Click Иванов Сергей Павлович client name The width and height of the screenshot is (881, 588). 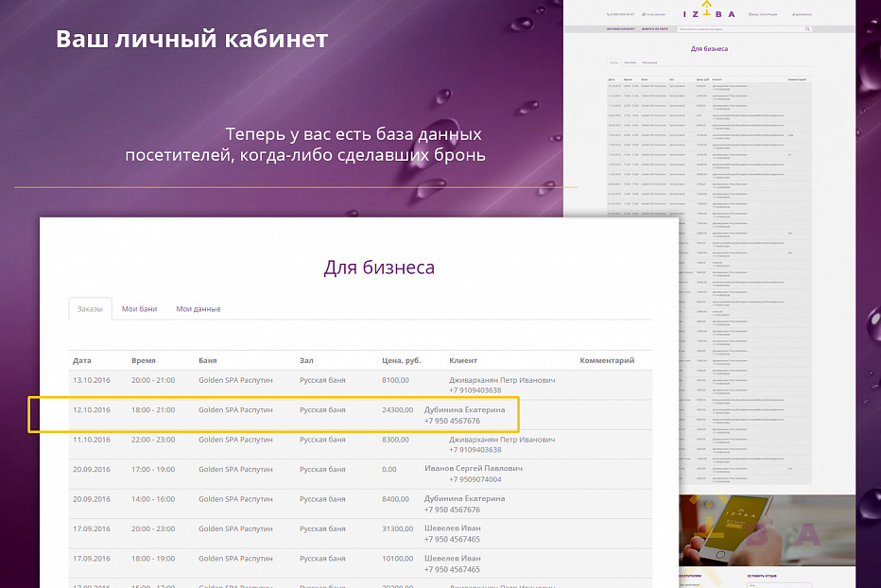coord(474,468)
